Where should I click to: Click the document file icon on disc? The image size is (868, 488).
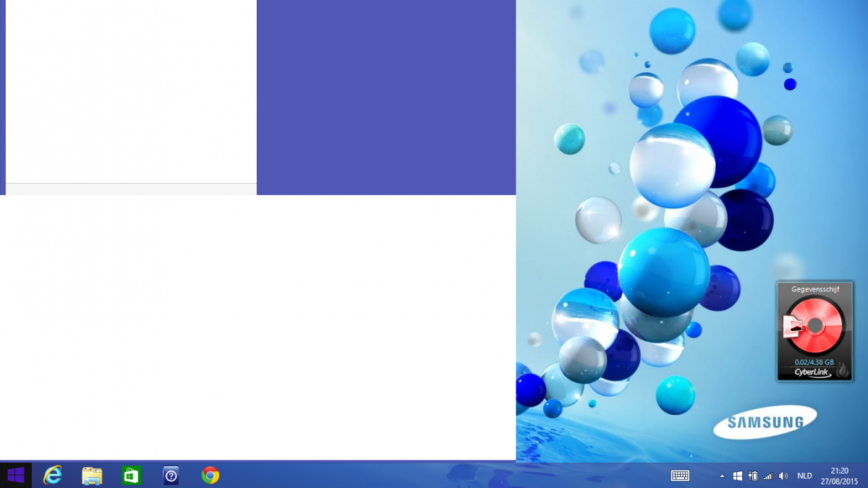point(792,328)
